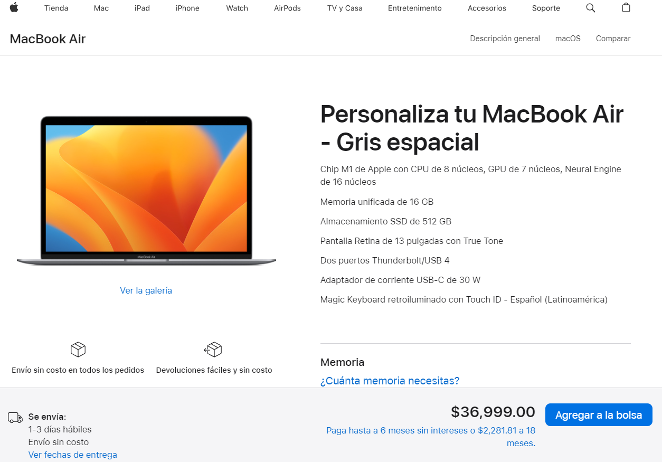The image size is (662, 462).
Task: Click the Apple logo icon
Action: (14, 8)
